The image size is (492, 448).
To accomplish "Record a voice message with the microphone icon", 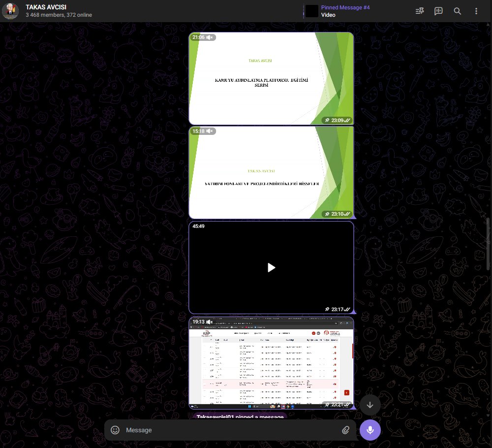I will (x=370, y=430).
